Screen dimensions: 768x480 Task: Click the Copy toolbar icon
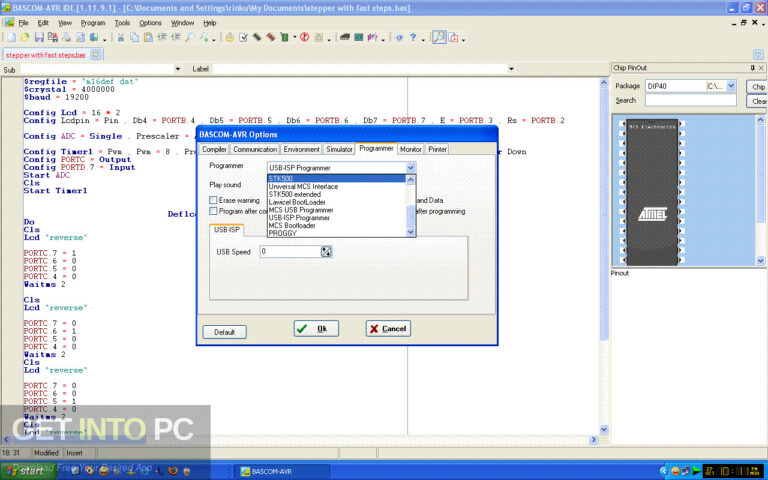coord(134,38)
